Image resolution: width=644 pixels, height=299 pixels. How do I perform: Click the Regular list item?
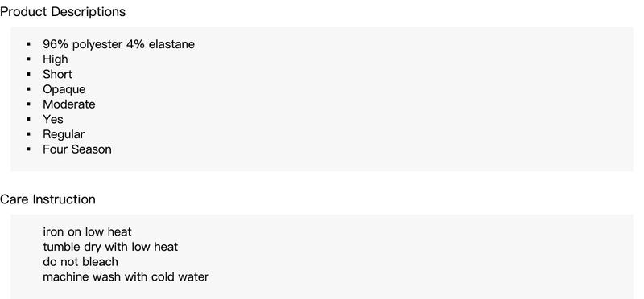64,134
